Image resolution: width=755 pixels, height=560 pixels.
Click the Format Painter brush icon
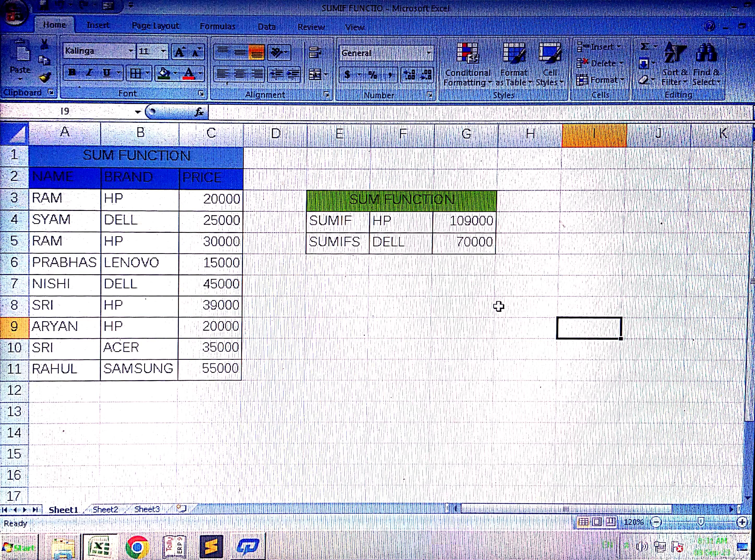[x=45, y=78]
